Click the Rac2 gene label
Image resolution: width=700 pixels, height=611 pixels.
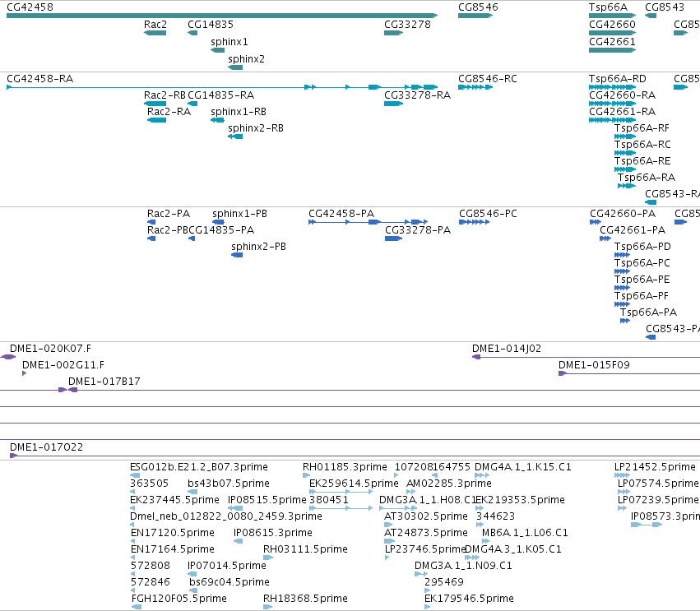[155, 25]
